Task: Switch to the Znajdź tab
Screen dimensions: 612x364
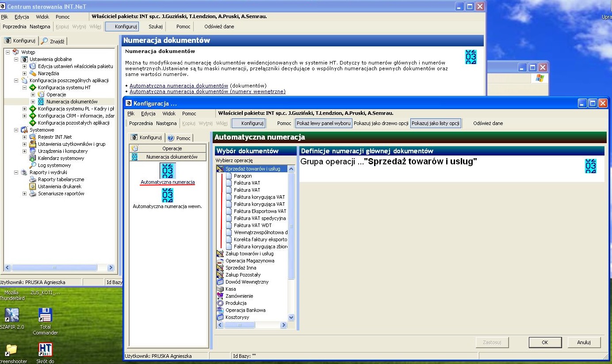Action: tap(54, 41)
